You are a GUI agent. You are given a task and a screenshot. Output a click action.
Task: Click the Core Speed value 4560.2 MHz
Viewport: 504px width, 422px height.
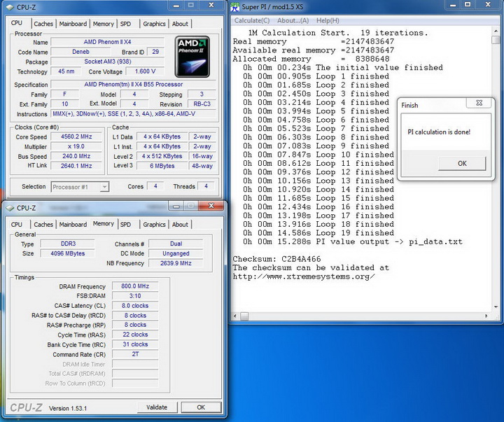click(76, 136)
